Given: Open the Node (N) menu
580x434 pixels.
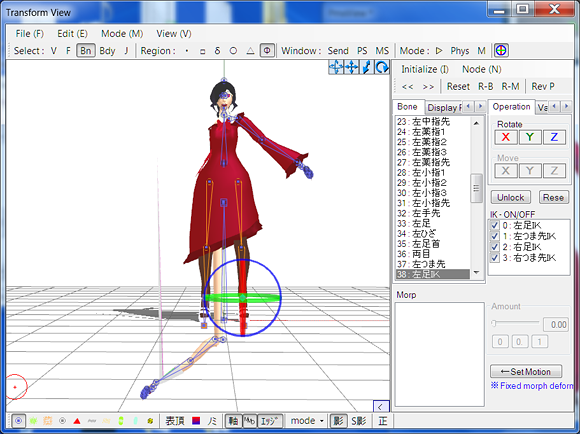Looking at the screenshot, I should pyautogui.click(x=482, y=69).
